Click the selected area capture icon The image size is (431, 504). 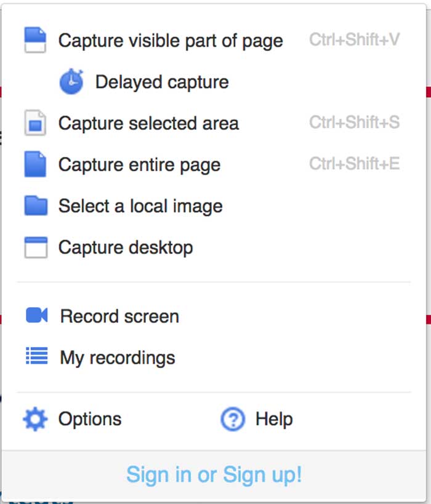(x=35, y=123)
